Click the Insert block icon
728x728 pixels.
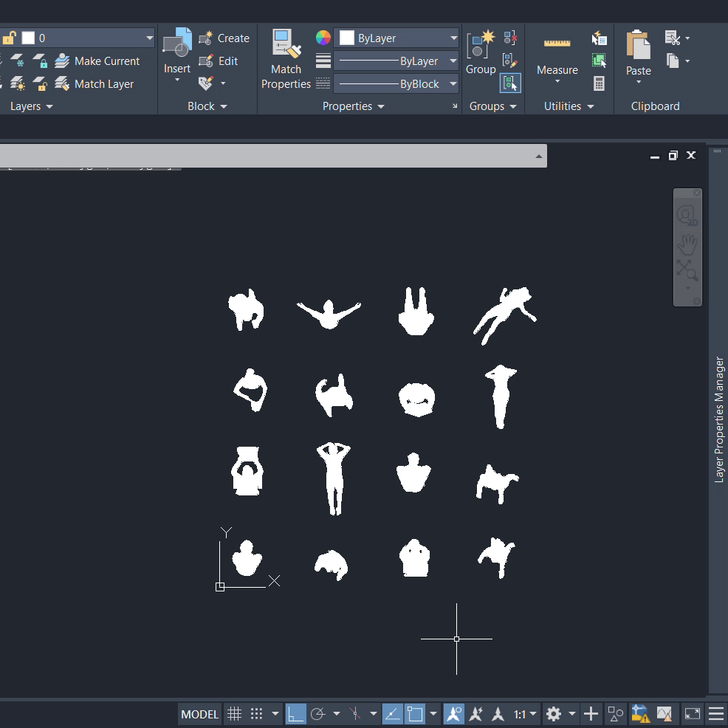pos(177,52)
